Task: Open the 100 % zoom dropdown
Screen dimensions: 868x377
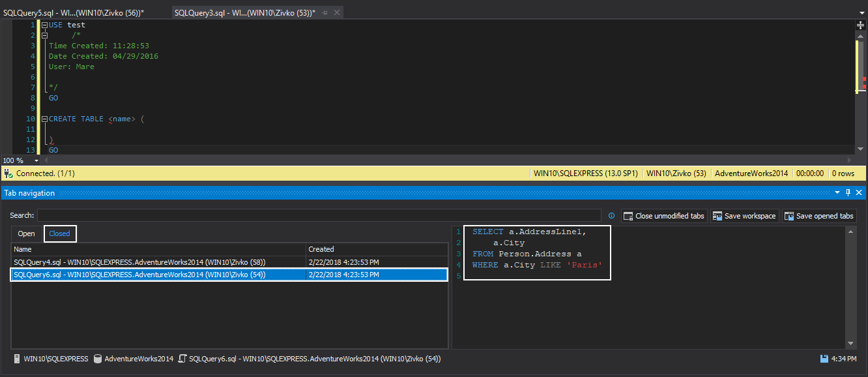Action: (x=36, y=160)
